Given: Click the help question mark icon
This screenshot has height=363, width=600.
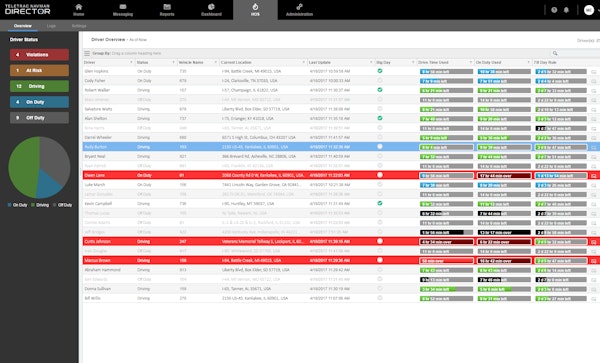Looking at the screenshot, I should (x=554, y=10).
